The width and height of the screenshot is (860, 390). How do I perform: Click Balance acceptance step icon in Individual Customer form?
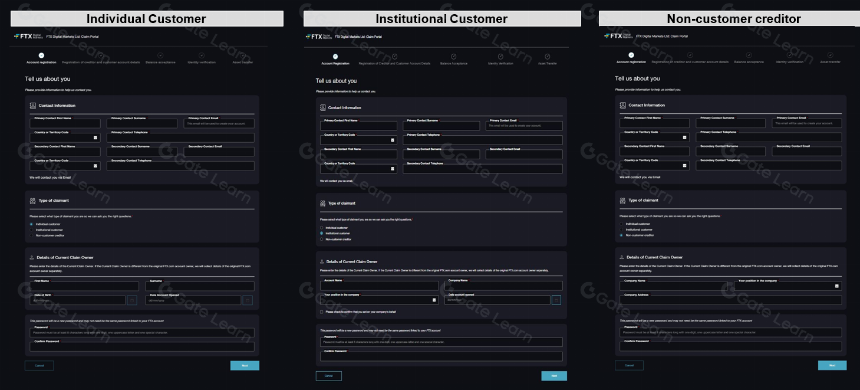(x=160, y=55)
